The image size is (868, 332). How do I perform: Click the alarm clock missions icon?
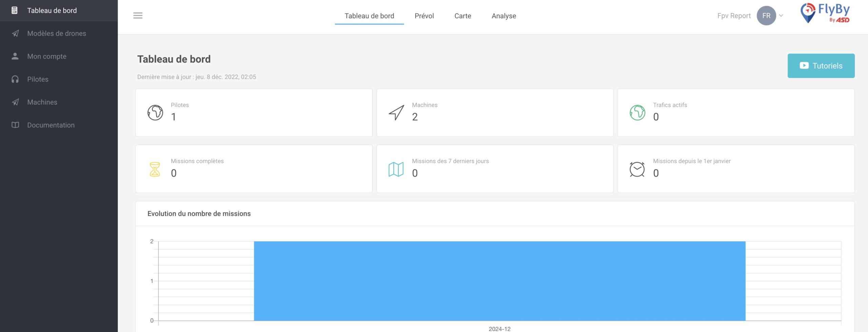click(x=637, y=169)
